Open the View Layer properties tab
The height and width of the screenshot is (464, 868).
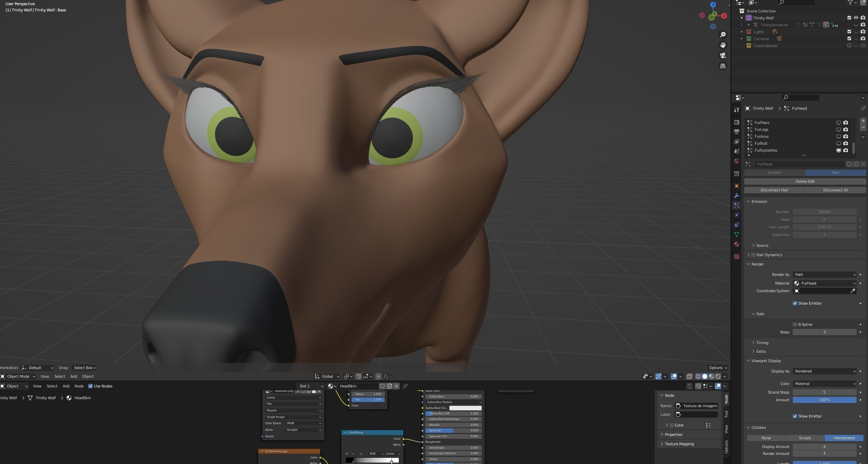click(x=737, y=142)
